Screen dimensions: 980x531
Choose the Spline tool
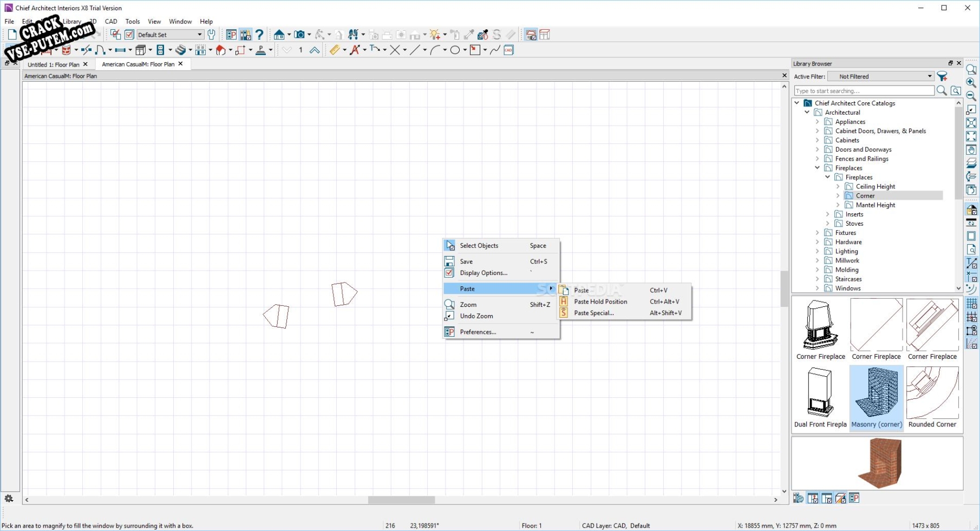click(495, 50)
